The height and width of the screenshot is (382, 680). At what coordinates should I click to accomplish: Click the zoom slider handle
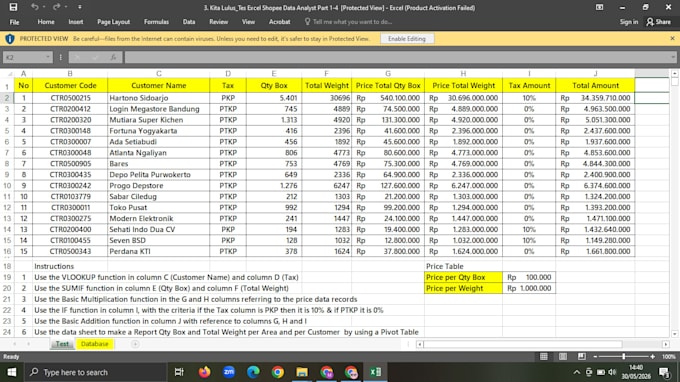(x=624, y=356)
